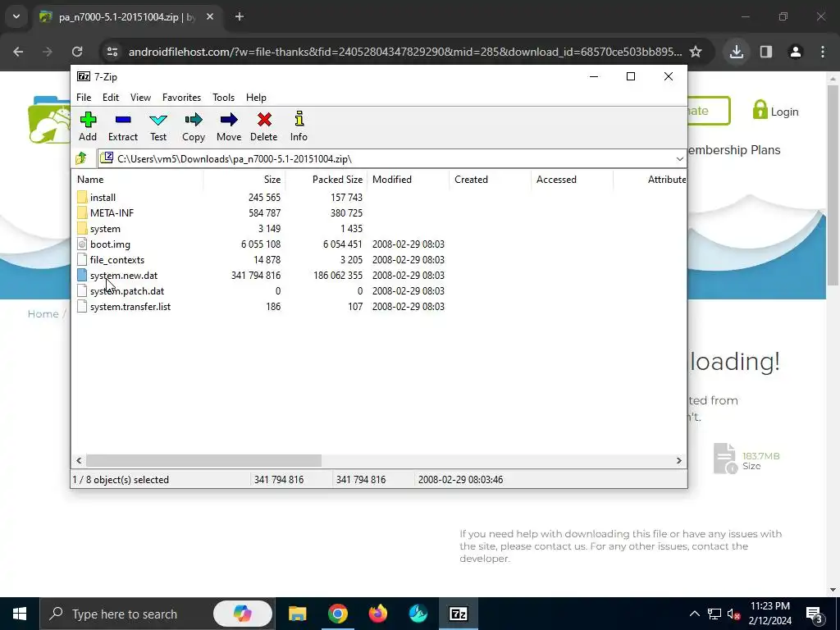Sort by Modified column header
Image resolution: width=840 pixels, height=630 pixels.
(x=409, y=180)
